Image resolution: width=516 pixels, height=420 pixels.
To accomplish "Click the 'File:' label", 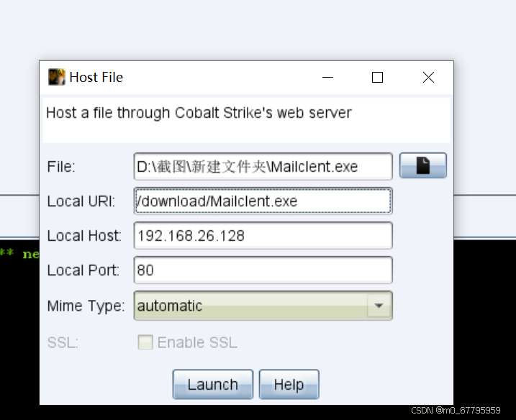I will [61, 167].
